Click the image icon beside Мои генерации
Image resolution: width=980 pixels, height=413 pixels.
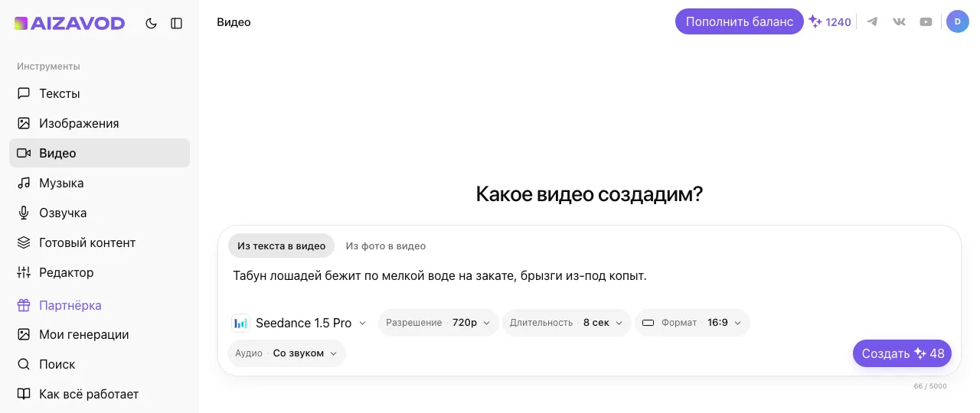(24, 334)
